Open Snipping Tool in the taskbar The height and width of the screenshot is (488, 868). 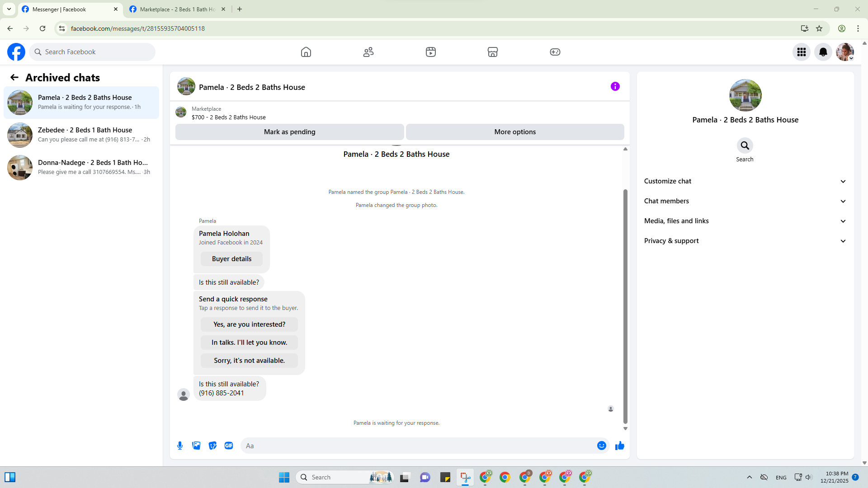pyautogui.click(x=465, y=477)
